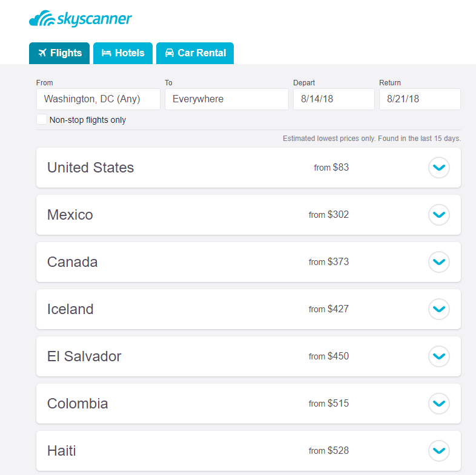Image resolution: width=476 pixels, height=475 pixels.
Task: Open the Depart date field
Action: tap(334, 99)
